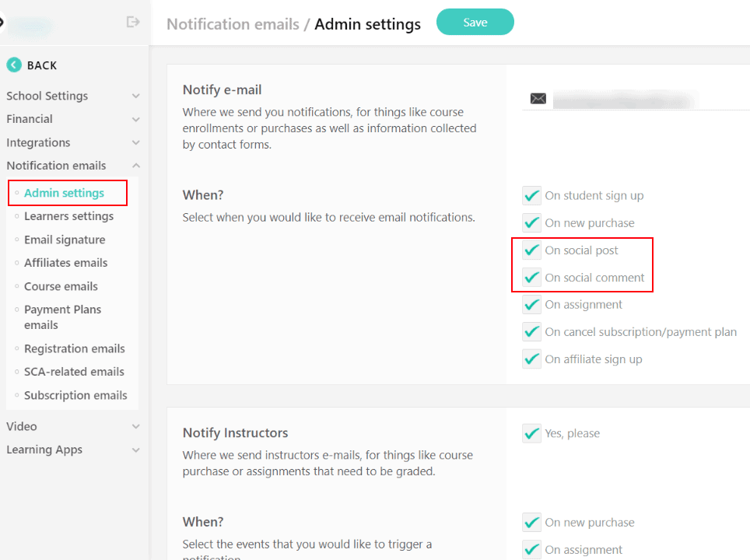750x560 pixels.
Task: Uncheck the Yes, please instructors checkbox
Action: point(532,433)
